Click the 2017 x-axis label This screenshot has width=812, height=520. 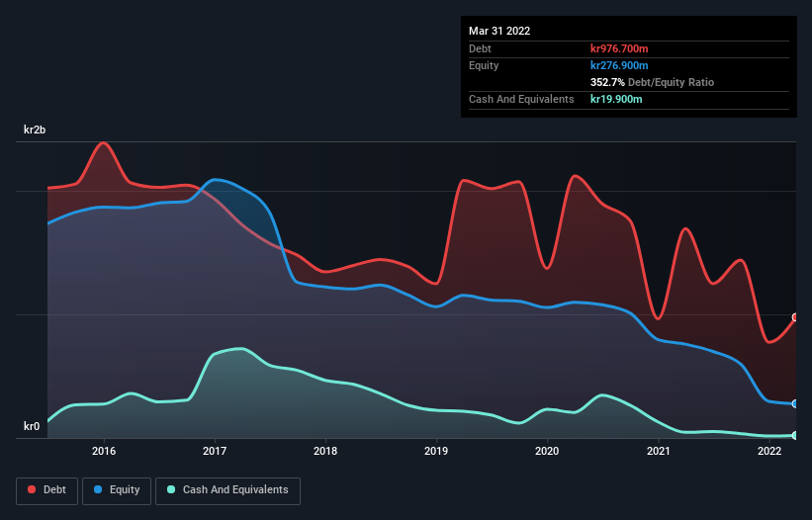tap(215, 451)
